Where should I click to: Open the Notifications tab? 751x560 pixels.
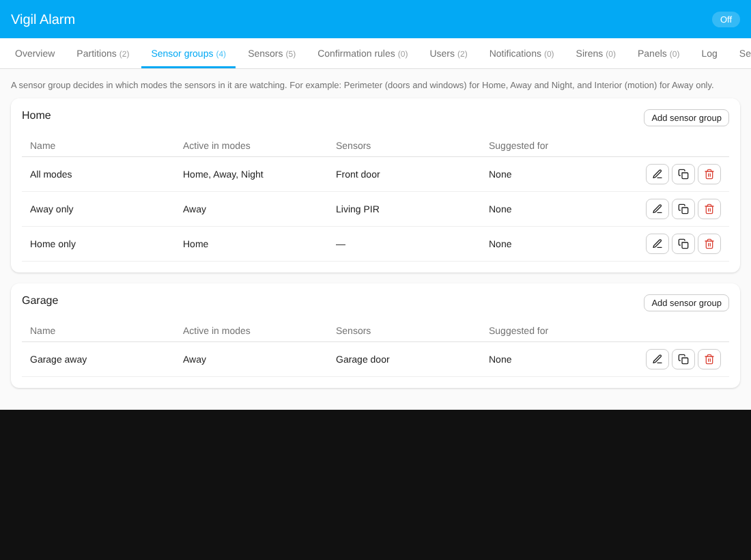click(522, 54)
